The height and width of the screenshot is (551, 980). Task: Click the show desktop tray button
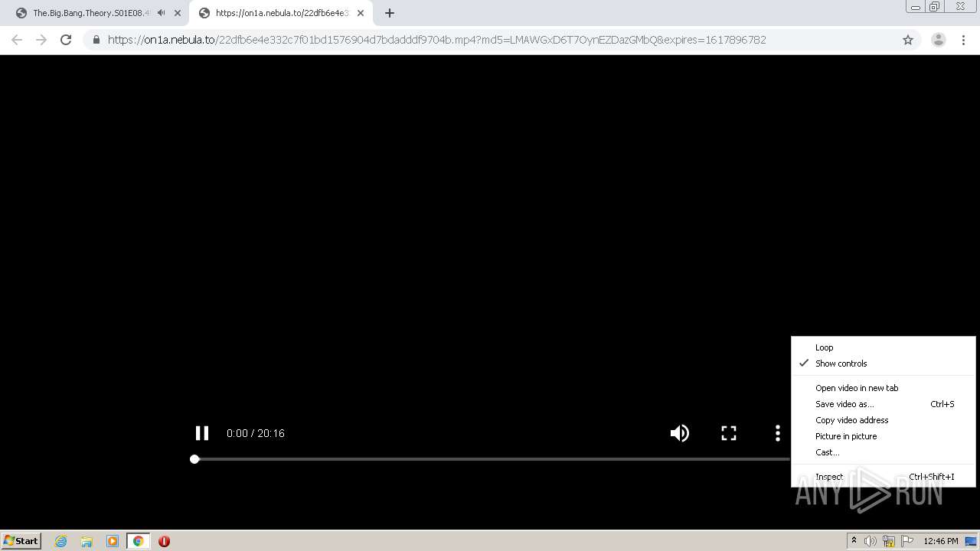click(x=972, y=541)
